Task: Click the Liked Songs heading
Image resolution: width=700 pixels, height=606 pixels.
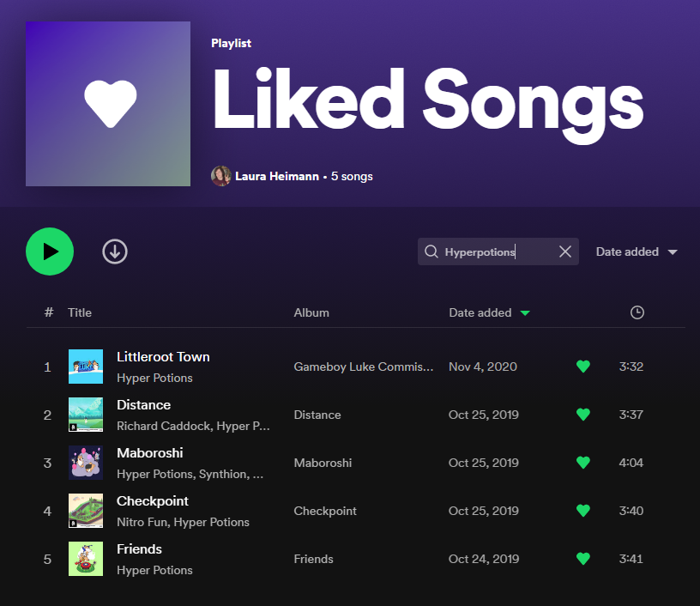Action: tap(429, 105)
